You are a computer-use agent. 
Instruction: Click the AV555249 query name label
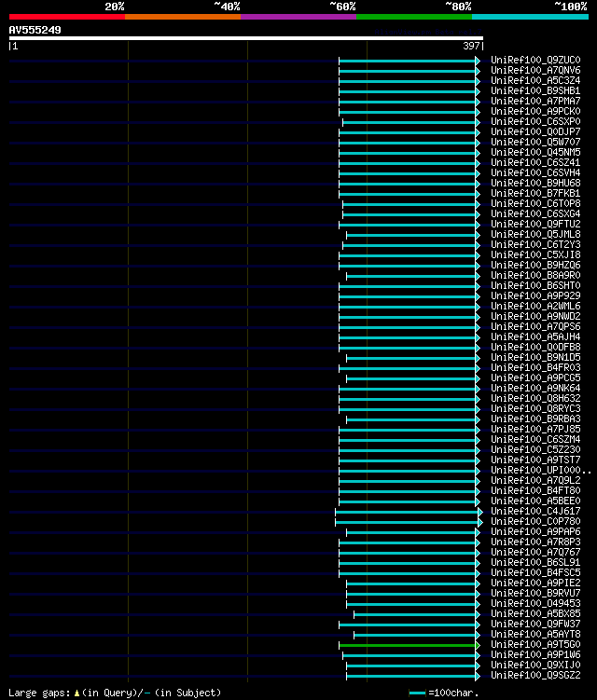(x=35, y=30)
